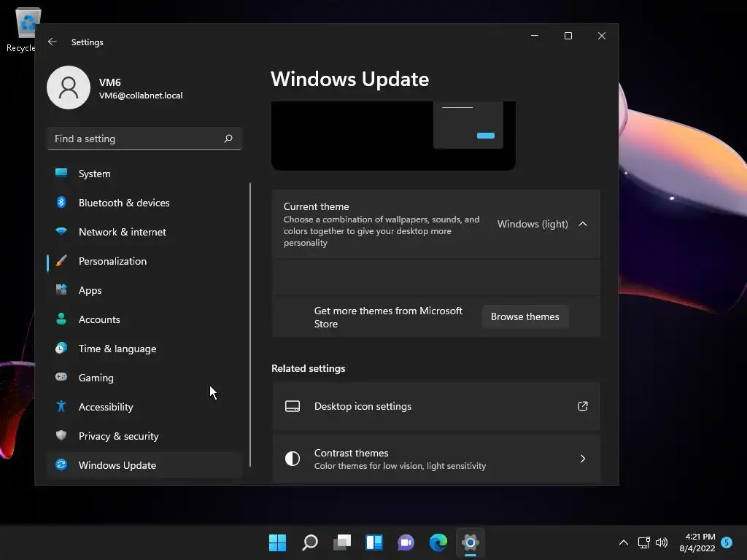Click the Apps icon in sidebar
747x560 pixels.
coord(61,290)
